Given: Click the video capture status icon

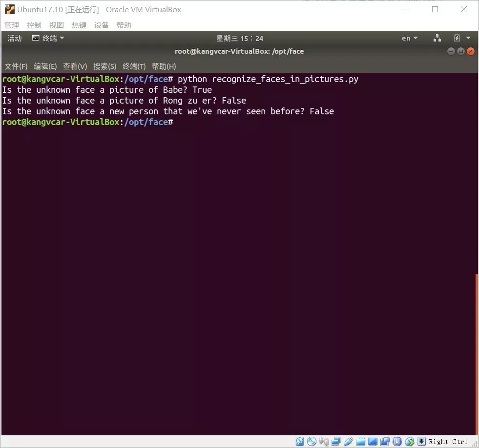Looking at the screenshot, I should (x=385, y=441).
